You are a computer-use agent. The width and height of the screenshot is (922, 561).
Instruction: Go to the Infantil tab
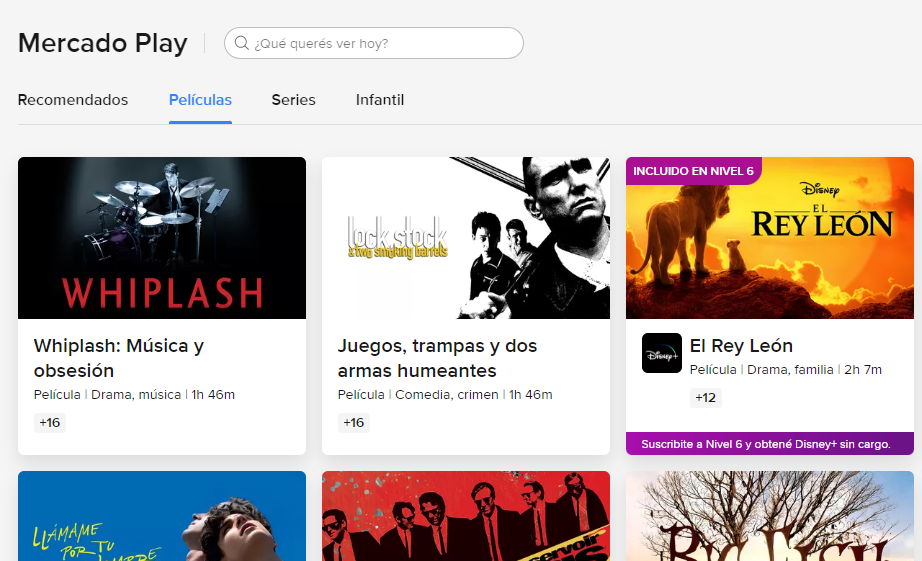point(380,100)
